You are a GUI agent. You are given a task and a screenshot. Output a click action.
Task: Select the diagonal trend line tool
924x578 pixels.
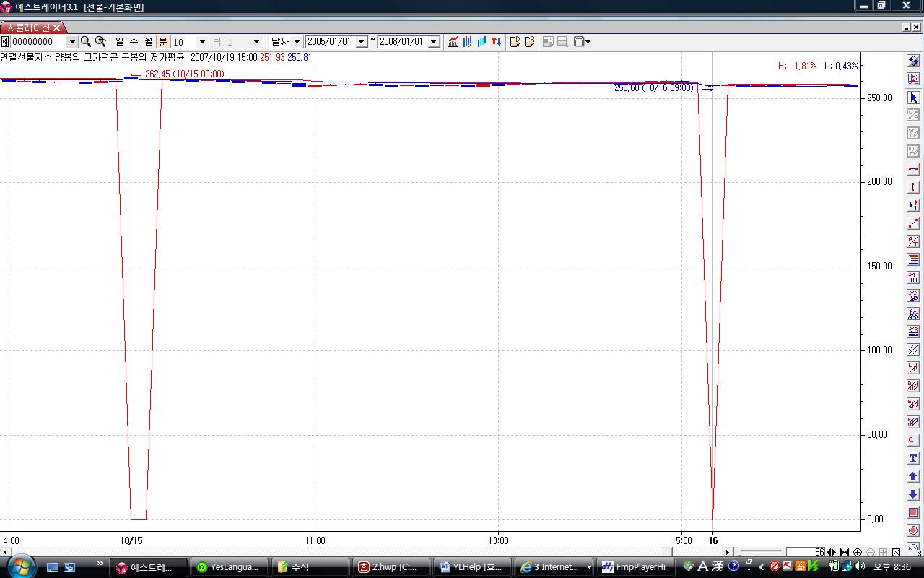[913, 223]
